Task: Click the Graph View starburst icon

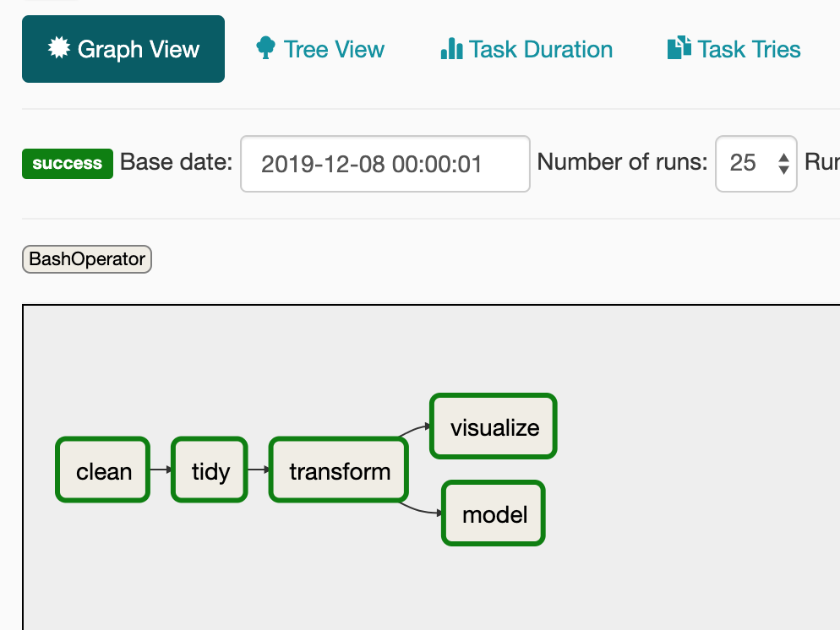Action: (x=59, y=47)
